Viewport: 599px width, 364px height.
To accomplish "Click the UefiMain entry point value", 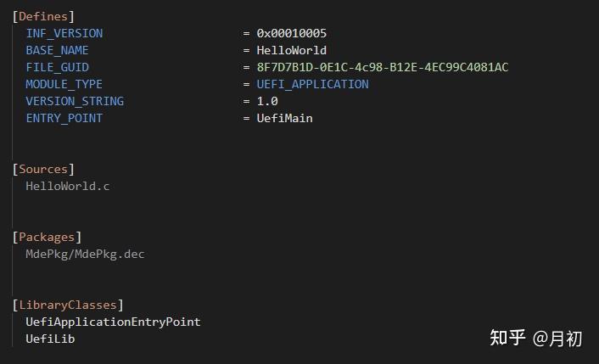I will point(284,118).
